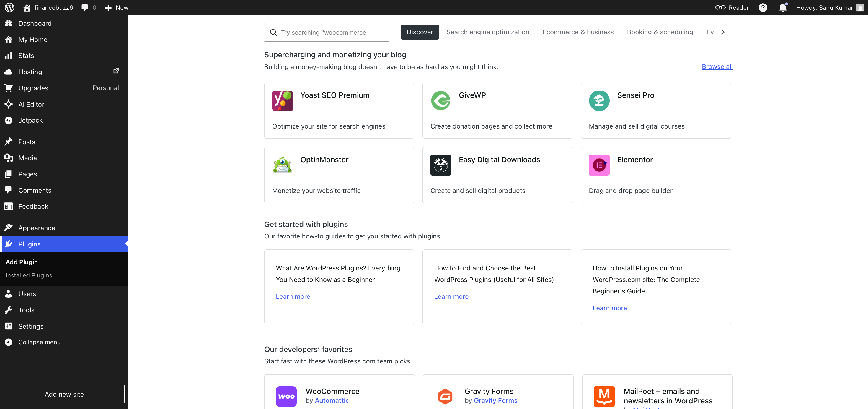Open the Yoast SEO Premium title
868x409 pixels.
point(335,95)
